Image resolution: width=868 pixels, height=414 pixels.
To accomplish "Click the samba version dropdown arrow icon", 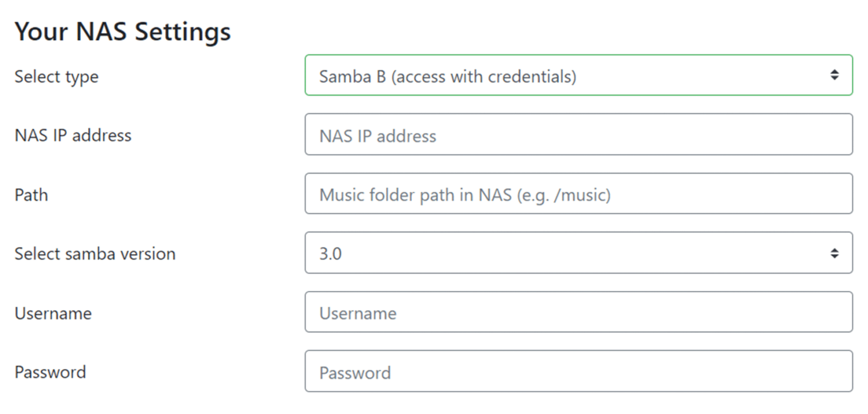I will 834,253.
